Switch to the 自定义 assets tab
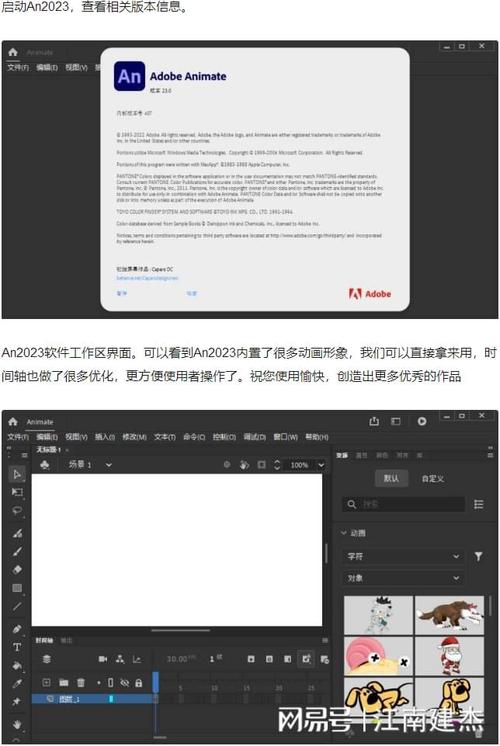The height and width of the screenshot is (746, 500). pos(432,478)
